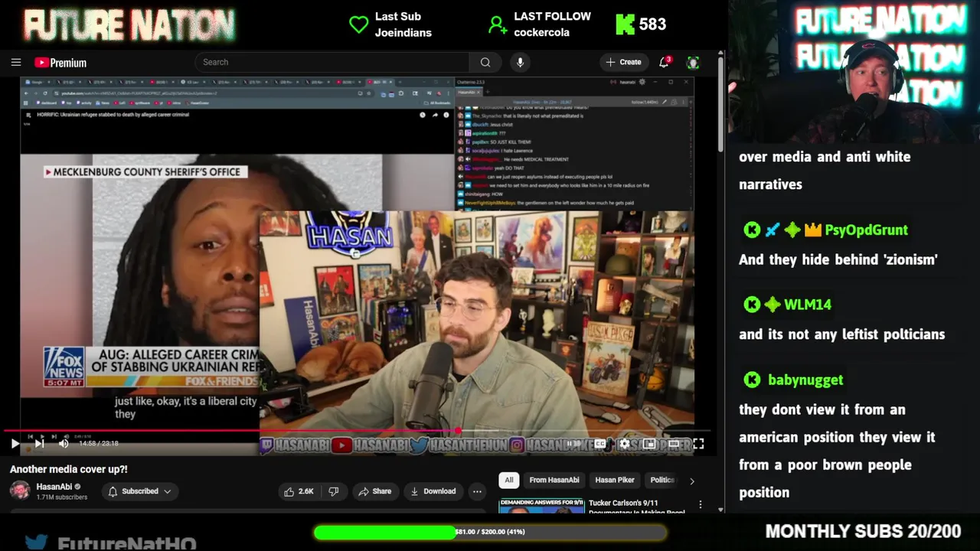The height and width of the screenshot is (551, 980).
Task: Click the crown badge beside PsyOpdGrunt
Action: (812, 230)
